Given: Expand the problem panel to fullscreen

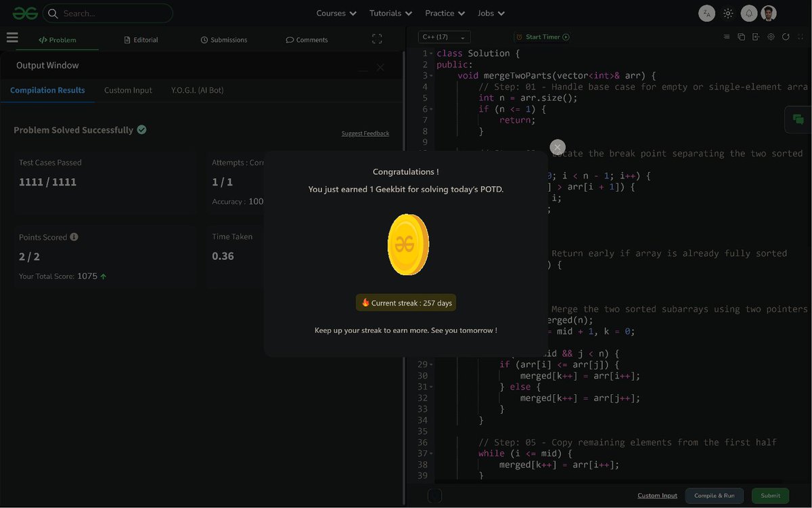Looking at the screenshot, I should [377, 39].
